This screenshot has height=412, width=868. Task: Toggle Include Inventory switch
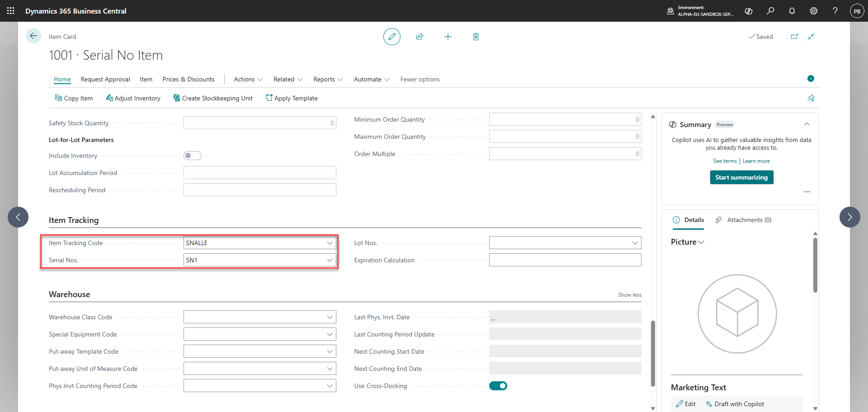[193, 156]
